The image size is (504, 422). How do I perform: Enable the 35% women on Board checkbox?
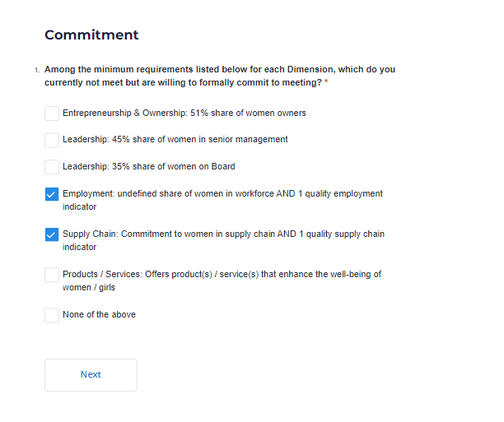click(x=52, y=167)
